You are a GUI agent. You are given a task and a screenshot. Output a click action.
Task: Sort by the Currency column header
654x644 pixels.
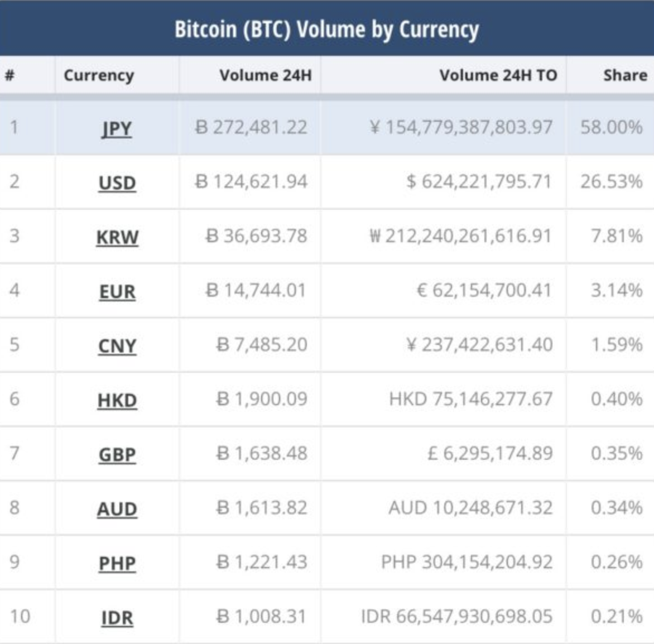99,75
